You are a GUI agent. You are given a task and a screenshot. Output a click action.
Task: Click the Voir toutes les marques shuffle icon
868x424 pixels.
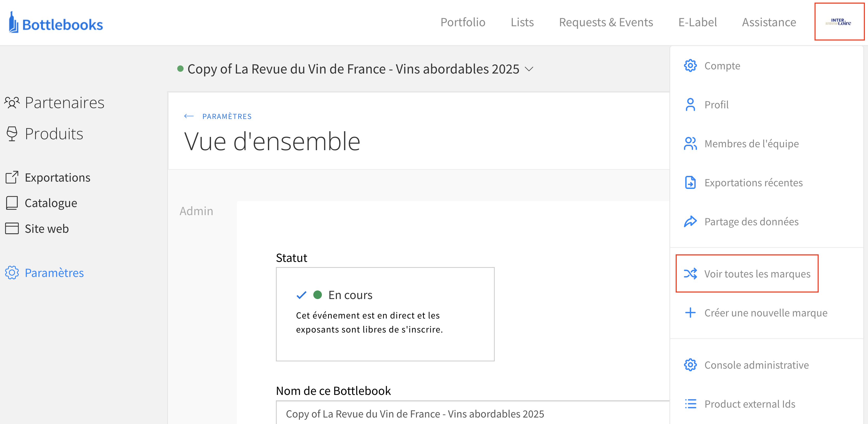pyautogui.click(x=690, y=274)
